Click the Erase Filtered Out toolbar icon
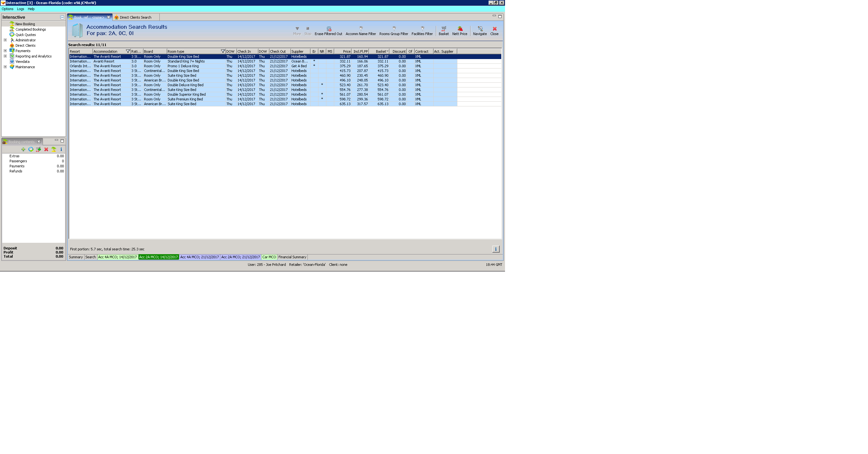 coord(329,29)
